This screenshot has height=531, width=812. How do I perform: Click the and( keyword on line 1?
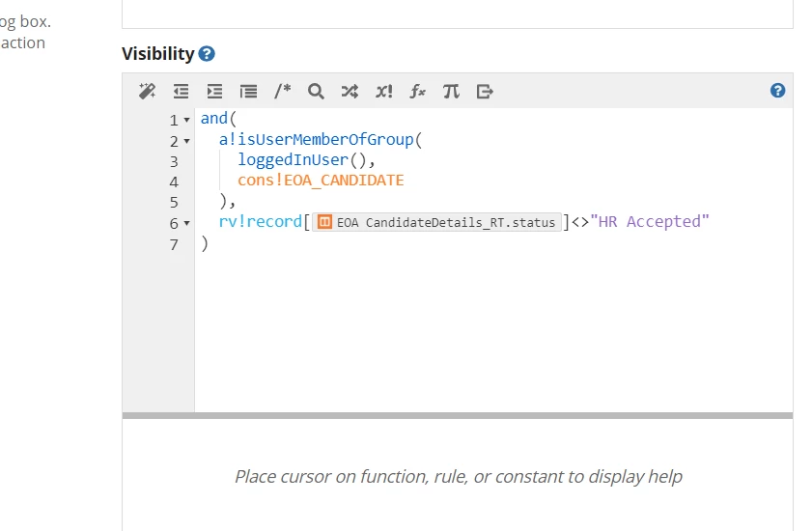(x=218, y=119)
